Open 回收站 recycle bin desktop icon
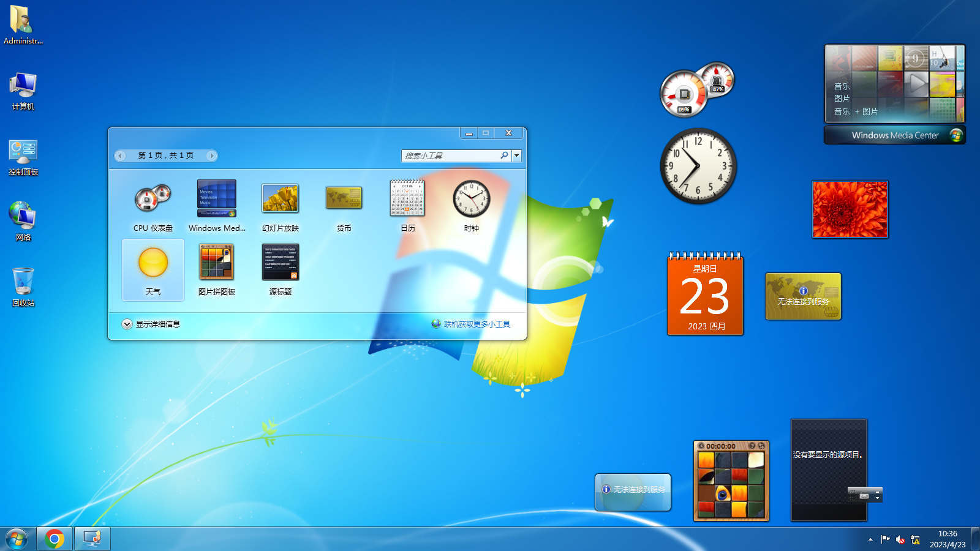980x551 pixels. click(x=23, y=287)
